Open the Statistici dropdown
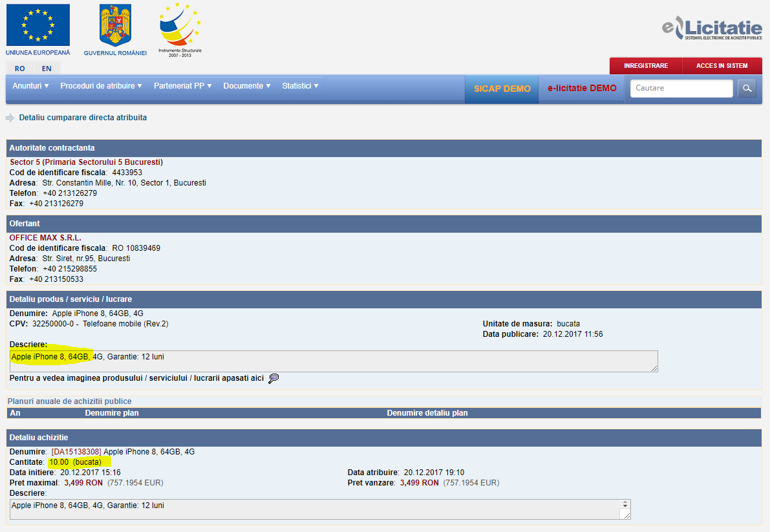 300,86
